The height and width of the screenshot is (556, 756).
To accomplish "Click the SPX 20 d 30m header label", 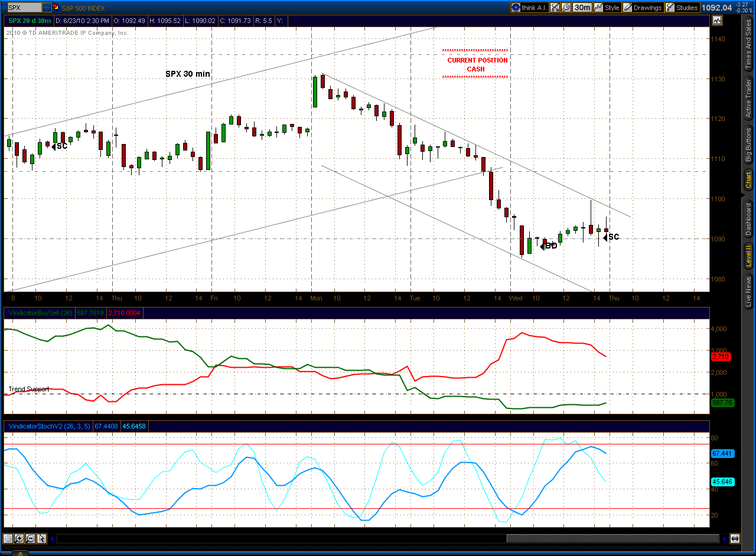I will pos(30,21).
